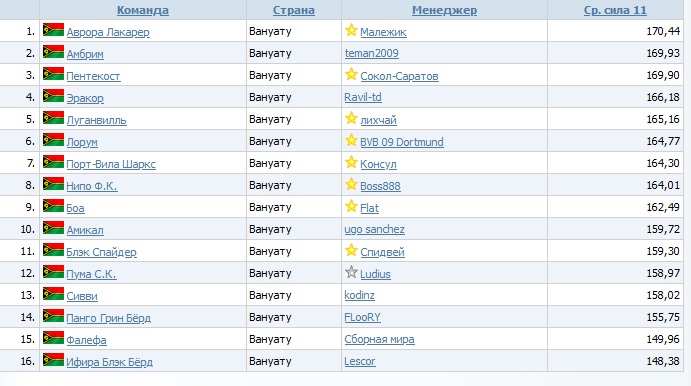Open team page Аврора Лакарер
Viewport: 691px width, 386px height.
(x=108, y=32)
